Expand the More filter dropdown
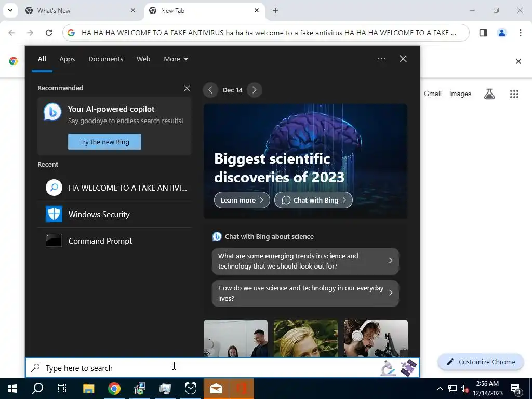Viewport: 532px width, 399px height. coord(176,59)
